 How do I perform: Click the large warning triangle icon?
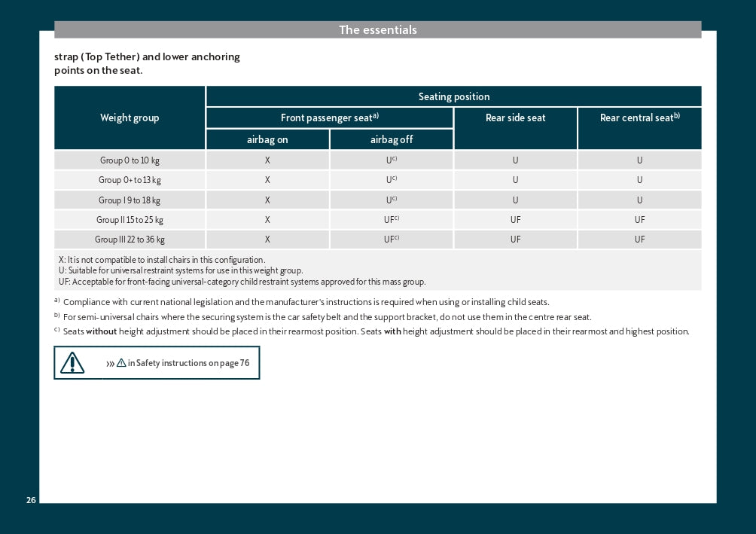coord(73,363)
